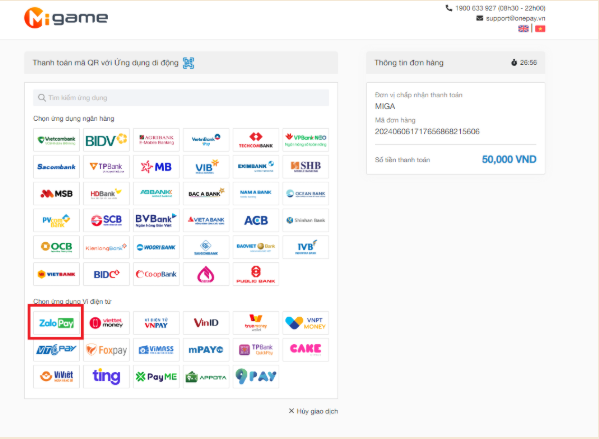This screenshot has width=599, height=439.
Task: Choose ACB bank logo
Action: [256, 220]
